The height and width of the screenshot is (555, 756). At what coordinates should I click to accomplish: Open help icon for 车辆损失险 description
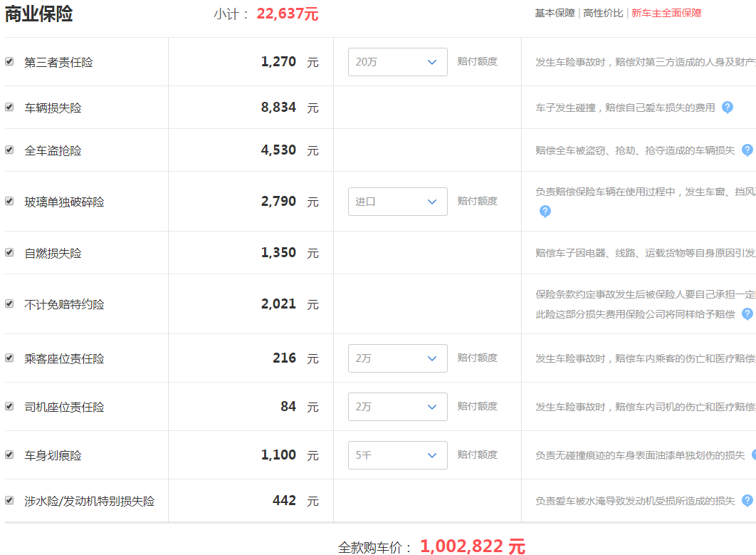[x=727, y=107]
